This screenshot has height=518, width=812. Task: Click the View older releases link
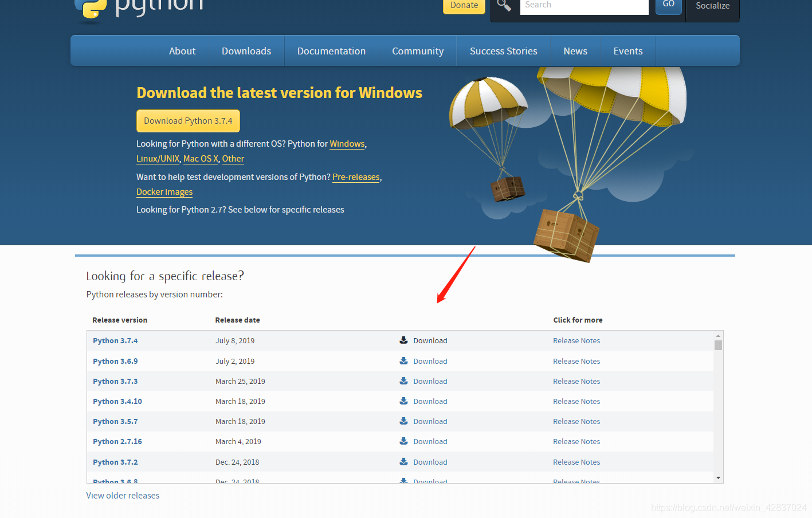[x=123, y=496]
